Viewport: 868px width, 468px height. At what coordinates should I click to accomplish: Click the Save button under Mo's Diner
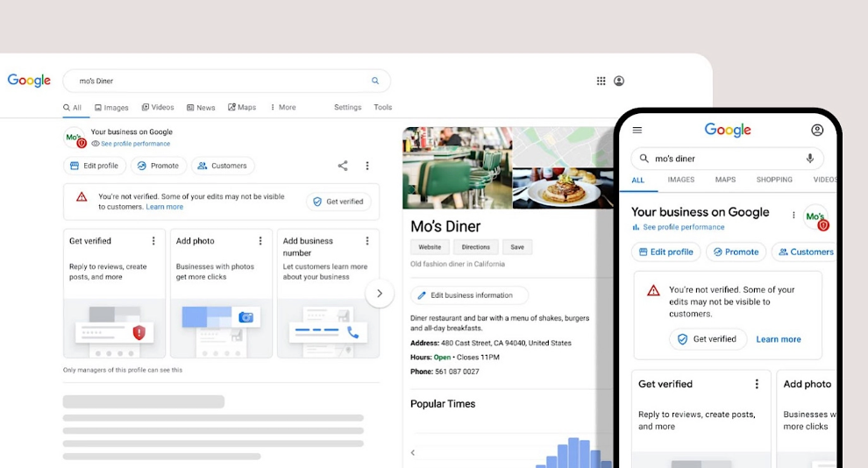click(517, 247)
